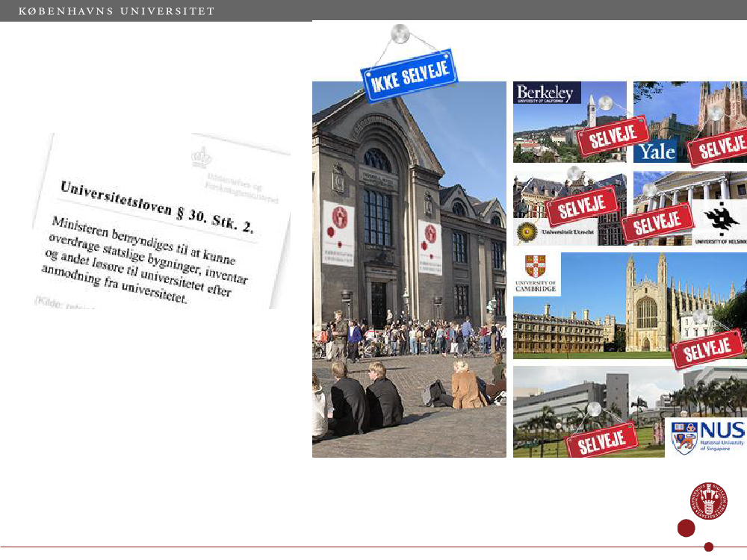Select the Berkeley university logo

point(547,93)
